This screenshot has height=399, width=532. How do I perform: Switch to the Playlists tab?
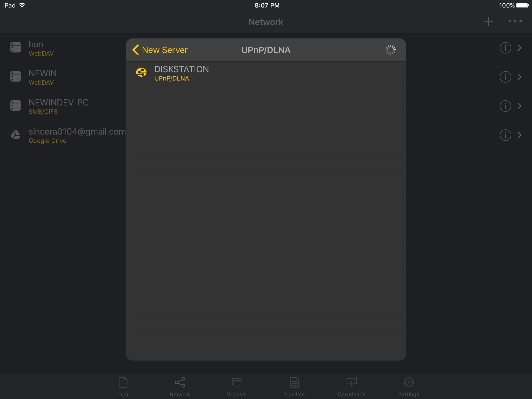point(294,387)
